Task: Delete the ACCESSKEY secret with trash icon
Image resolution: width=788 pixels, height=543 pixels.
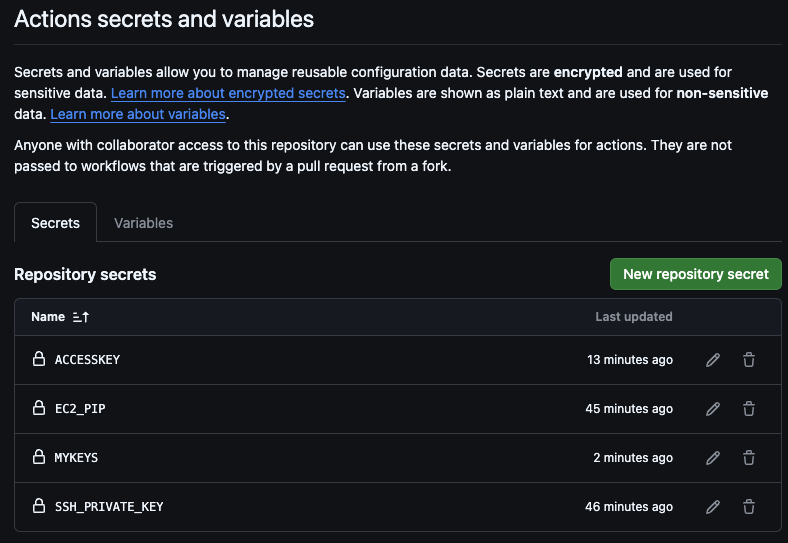Action: click(748, 360)
